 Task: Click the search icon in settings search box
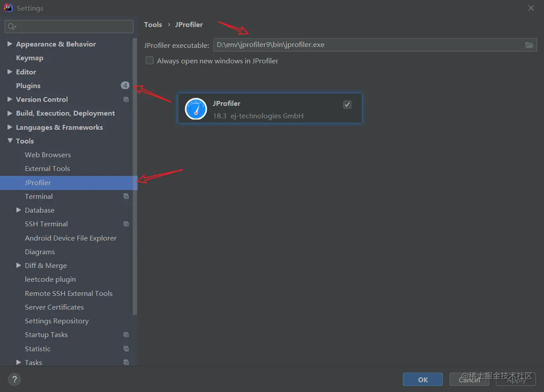[12, 27]
